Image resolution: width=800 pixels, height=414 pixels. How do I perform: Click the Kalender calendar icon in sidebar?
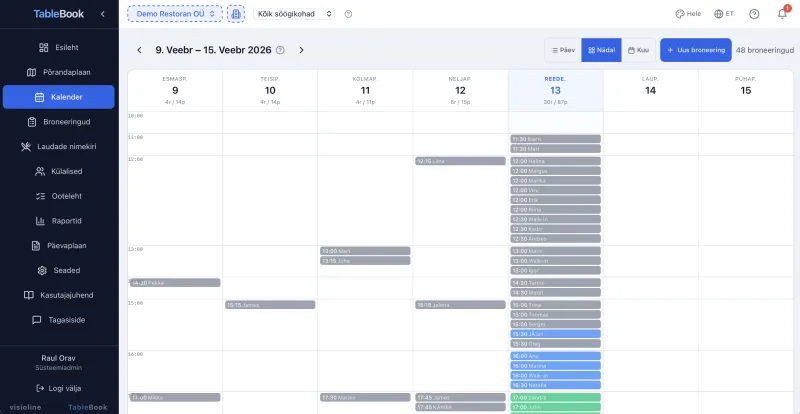[39, 97]
